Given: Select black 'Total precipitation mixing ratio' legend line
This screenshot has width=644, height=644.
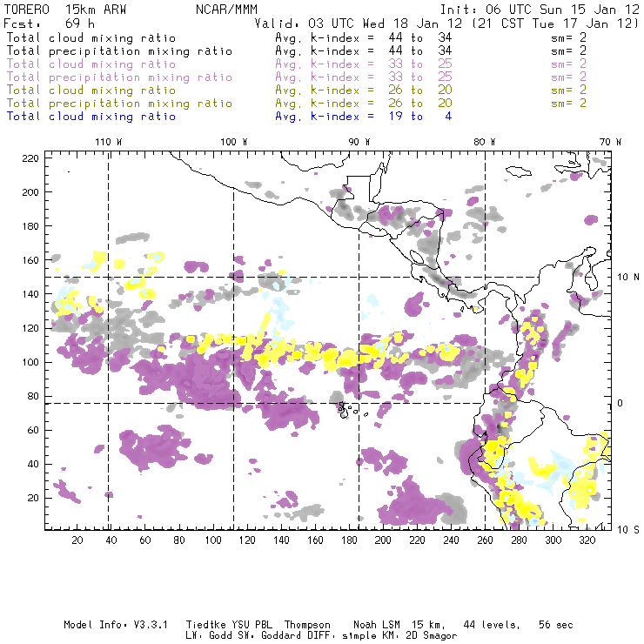Looking at the screenshot, I should pyautogui.click(x=119, y=51).
